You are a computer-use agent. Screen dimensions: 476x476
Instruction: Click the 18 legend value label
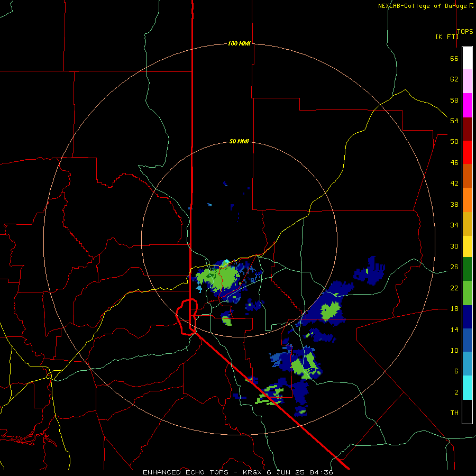click(x=454, y=309)
